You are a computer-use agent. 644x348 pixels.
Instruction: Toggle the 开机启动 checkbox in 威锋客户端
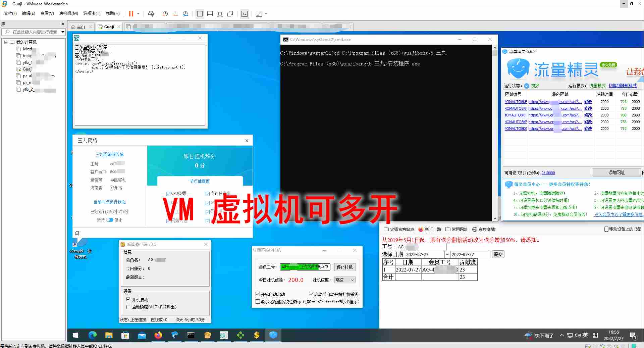tap(128, 300)
